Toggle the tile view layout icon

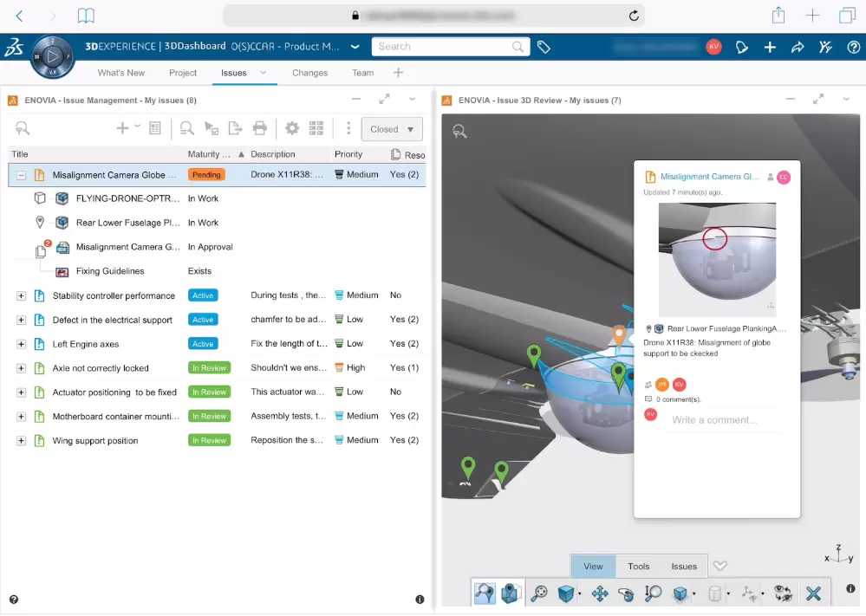316,129
